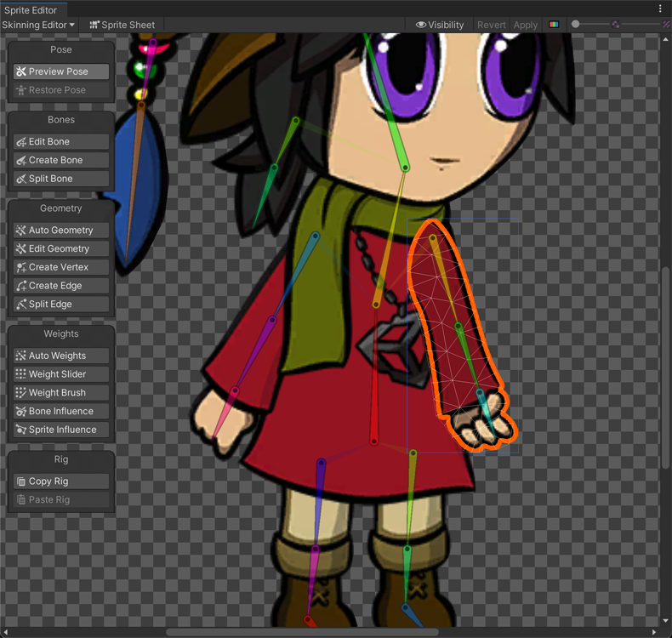Open the window's three-dot options menu
The height and width of the screenshot is (638, 672).
(x=660, y=9)
